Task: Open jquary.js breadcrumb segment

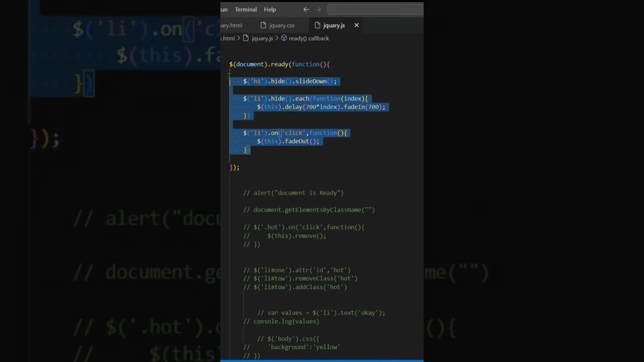Action: tap(262, 38)
